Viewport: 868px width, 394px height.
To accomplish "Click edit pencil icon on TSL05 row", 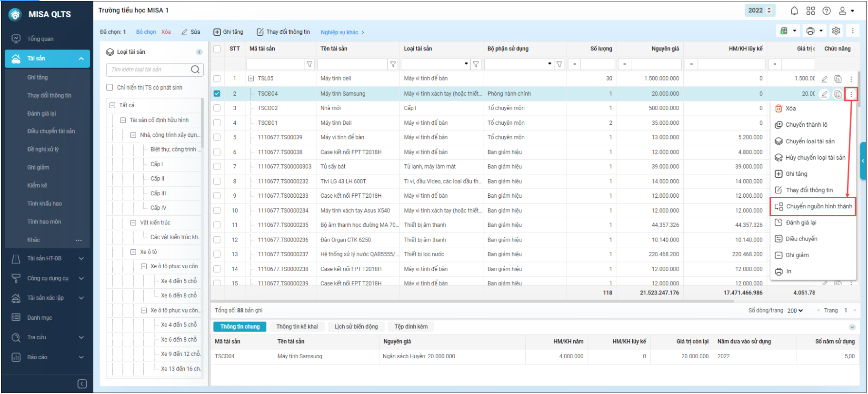I will pos(824,79).
